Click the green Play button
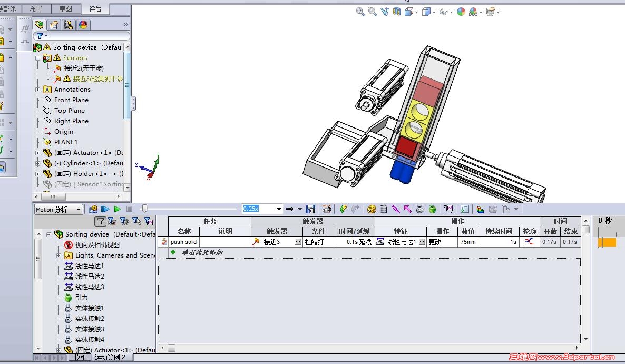This screenshot has width=625, height=364. [117, 209]
